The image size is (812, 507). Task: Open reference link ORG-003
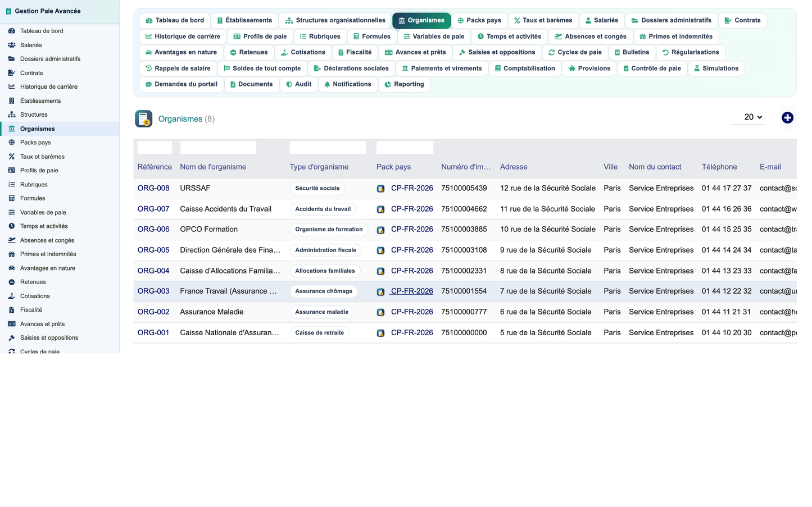(153, 291)
